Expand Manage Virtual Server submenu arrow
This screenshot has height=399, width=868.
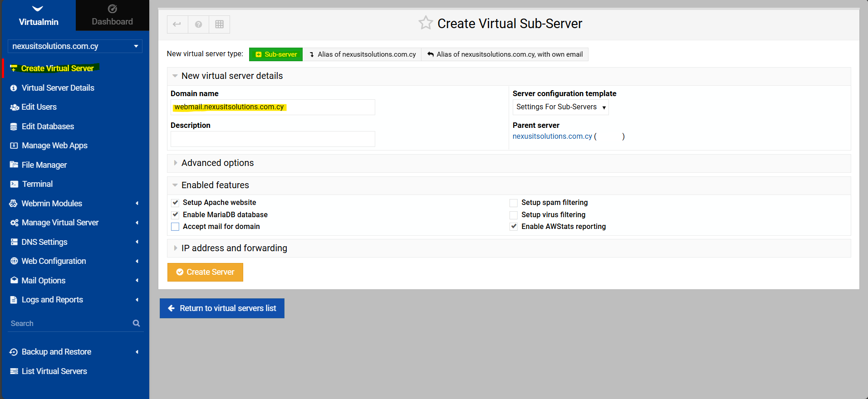tap(137, 223)
